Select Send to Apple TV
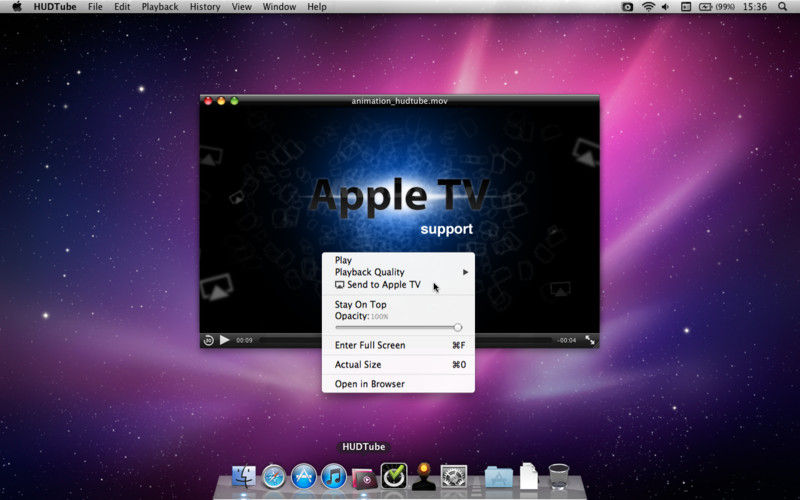 click(383, 285)
